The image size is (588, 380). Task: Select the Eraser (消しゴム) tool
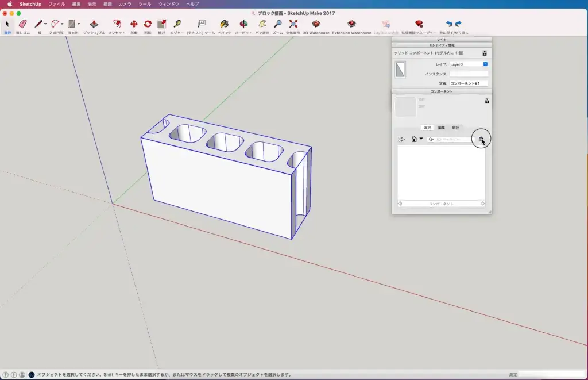coord(22,24)
